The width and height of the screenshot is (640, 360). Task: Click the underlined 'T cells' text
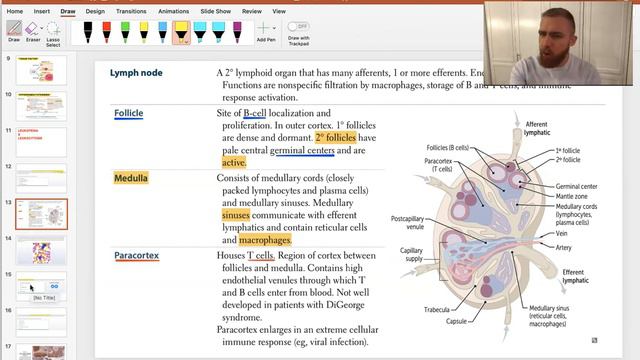(261, 256)
